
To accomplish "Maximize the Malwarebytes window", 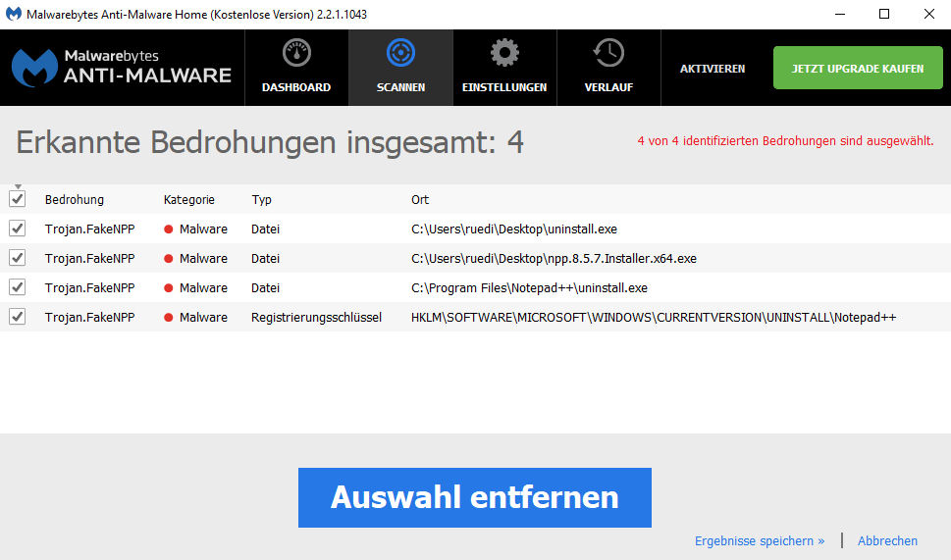I will tap(884, 14).
